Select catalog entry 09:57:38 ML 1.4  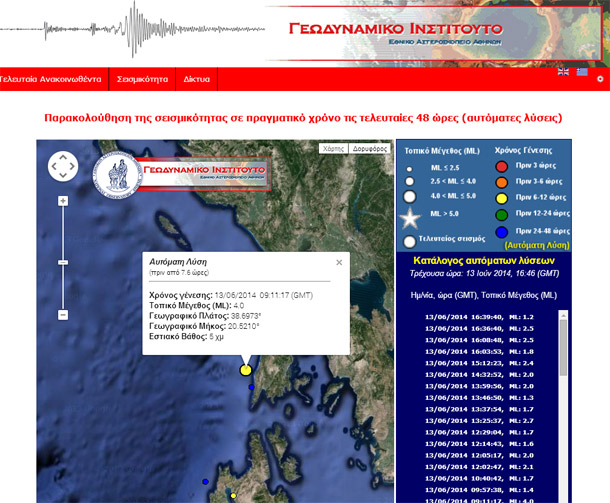pos(479,490)
